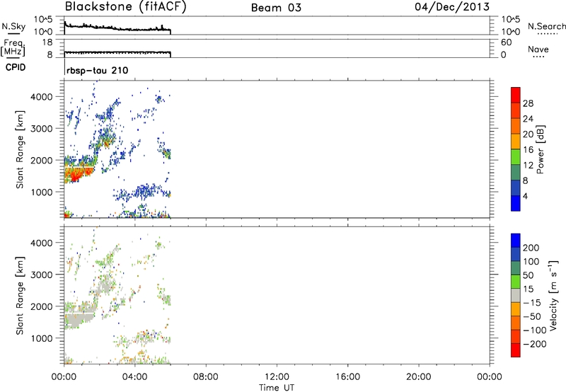The height and width of the screenshot is (392, 566).
Task: Pick the dark blue top velocity color bar segment
Action: (x=516, y=241)
